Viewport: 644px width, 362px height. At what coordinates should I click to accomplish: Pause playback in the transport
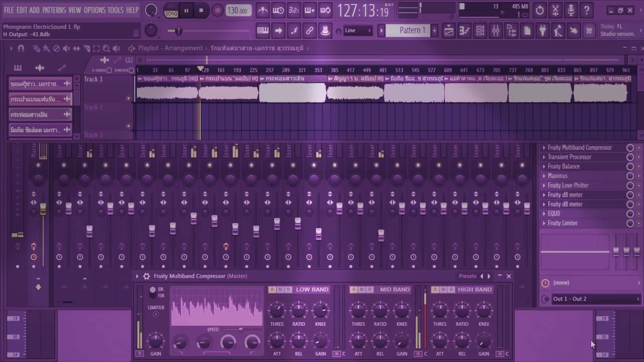(186, 10)
